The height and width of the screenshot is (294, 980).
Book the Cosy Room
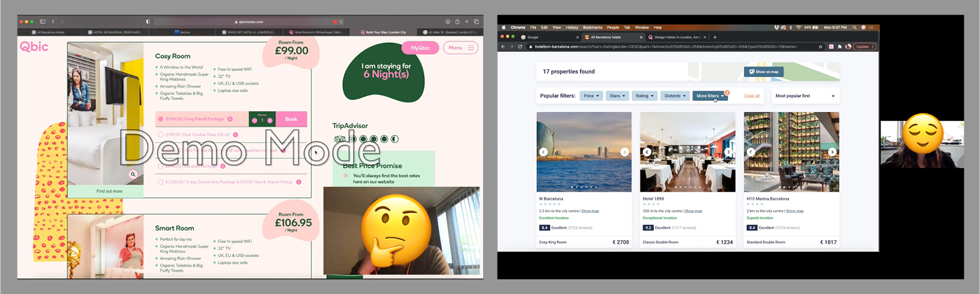coord(291,119)
